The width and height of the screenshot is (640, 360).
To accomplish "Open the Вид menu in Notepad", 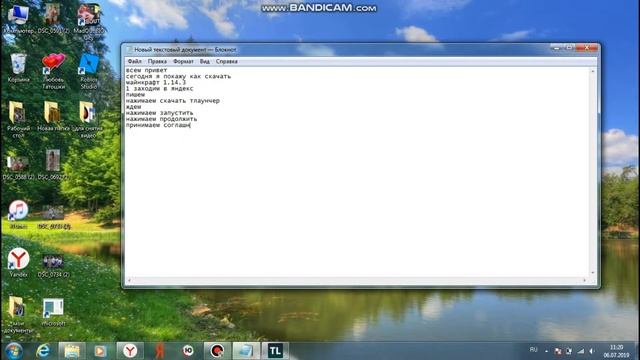I will (x=204, y=61).
